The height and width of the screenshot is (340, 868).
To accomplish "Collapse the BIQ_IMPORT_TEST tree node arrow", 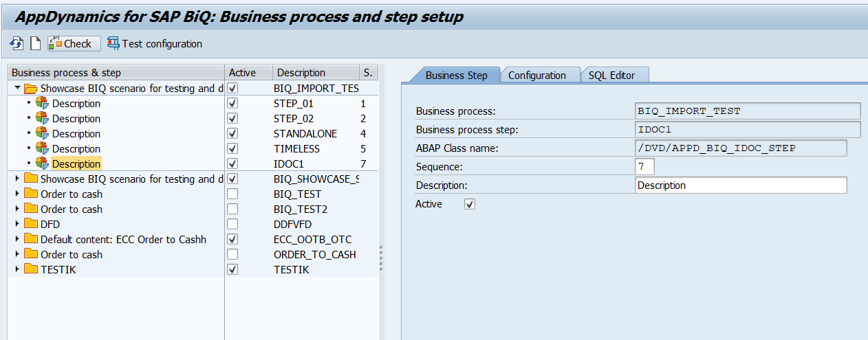I will point(17,88).
